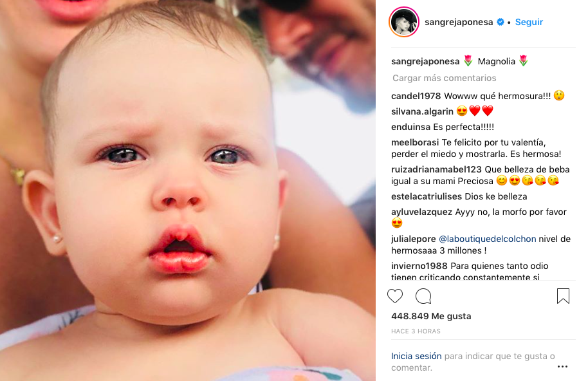Open silvana.algarin commenter profile
This screenshot has width=588, height=381.
422,111
